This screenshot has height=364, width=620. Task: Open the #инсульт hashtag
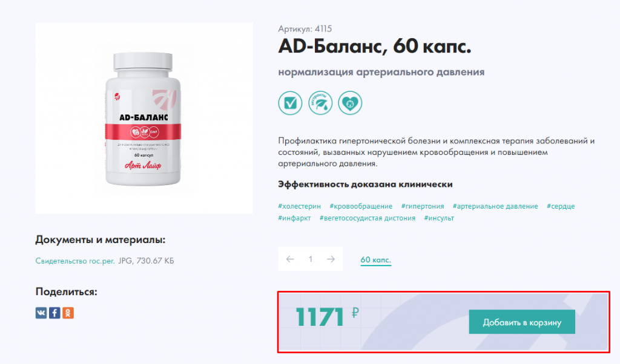(x=439, y=218)
